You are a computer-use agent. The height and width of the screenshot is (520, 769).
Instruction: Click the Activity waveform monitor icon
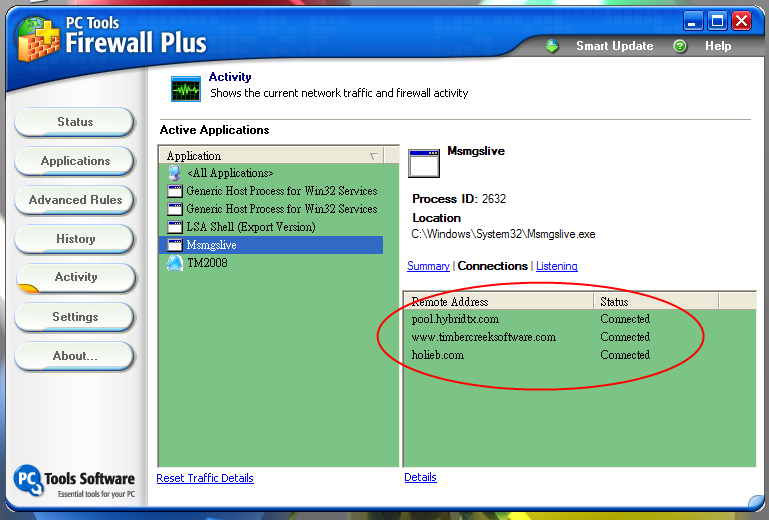tap(186, 89)
